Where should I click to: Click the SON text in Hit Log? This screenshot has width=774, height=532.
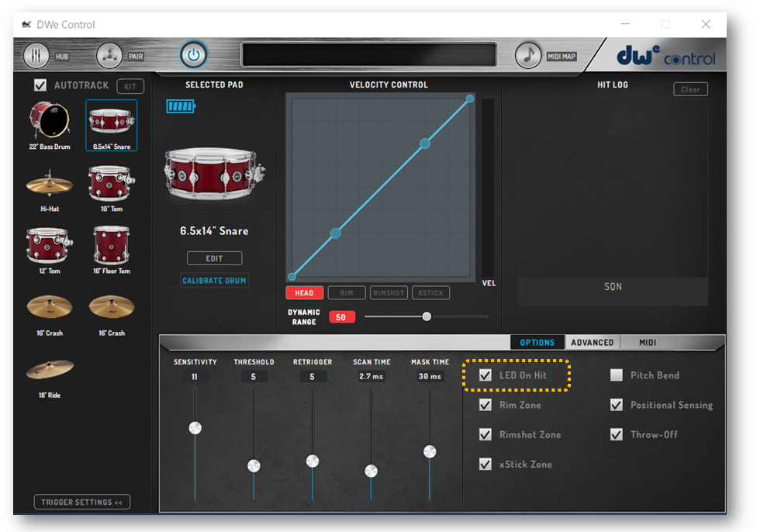pyautogui.click(x=613, y=287)
